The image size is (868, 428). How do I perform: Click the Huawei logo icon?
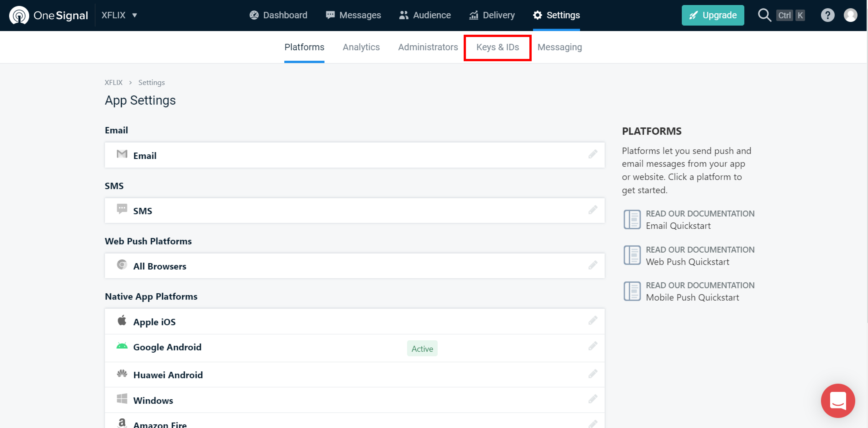pos(122,374)
